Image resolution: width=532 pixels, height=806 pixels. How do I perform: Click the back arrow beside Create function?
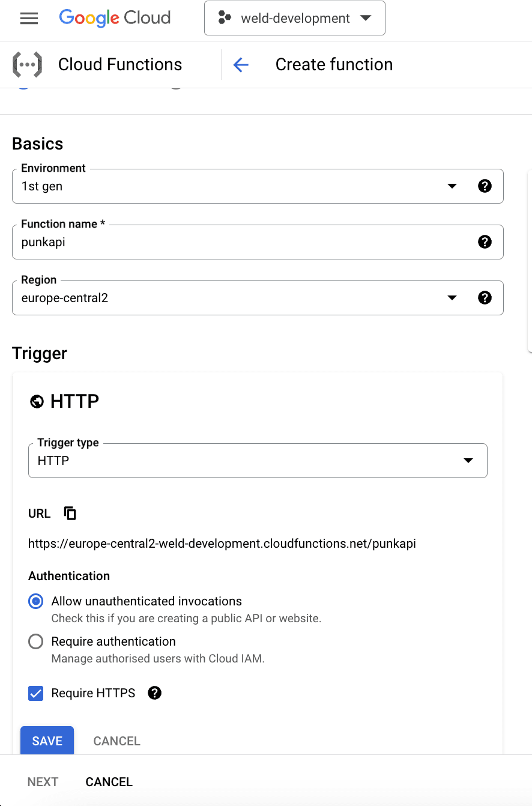[240, 64]
